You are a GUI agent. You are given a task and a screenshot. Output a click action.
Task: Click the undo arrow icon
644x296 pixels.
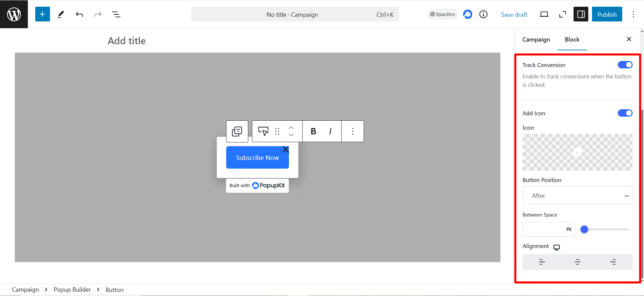coord(79,14)
